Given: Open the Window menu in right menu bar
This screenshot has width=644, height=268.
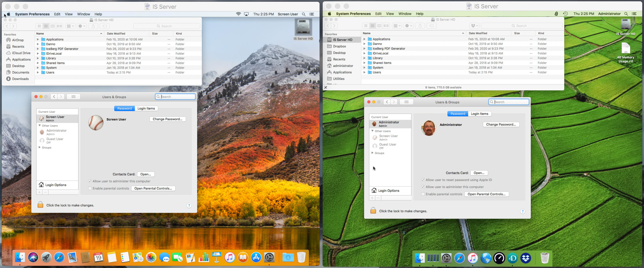Looking at the screenshot, I should point(405,14).
